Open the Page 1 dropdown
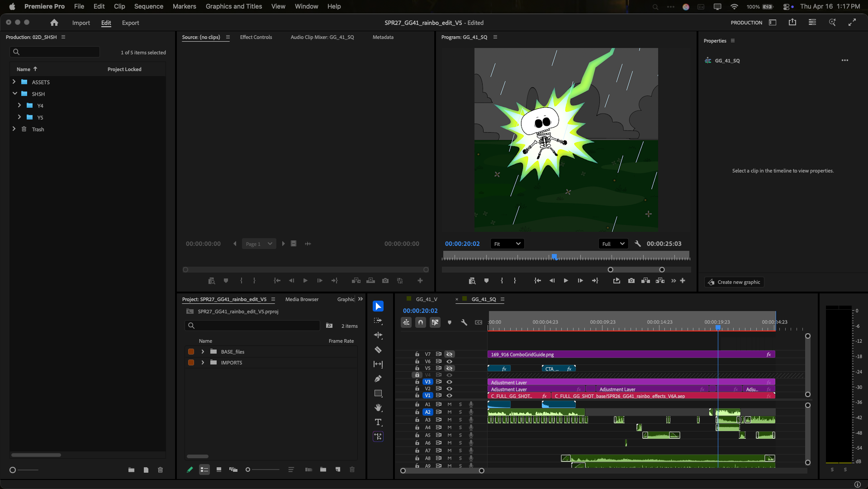The width and height of the screenshot is (868, 489). pos(259,244)
